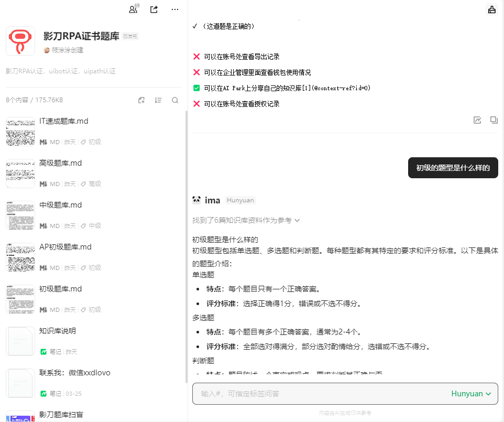Click the 8个内容 / 175.76KB counter
The height and width of the screenshot is (422, 504).
(x=35, y=100)
